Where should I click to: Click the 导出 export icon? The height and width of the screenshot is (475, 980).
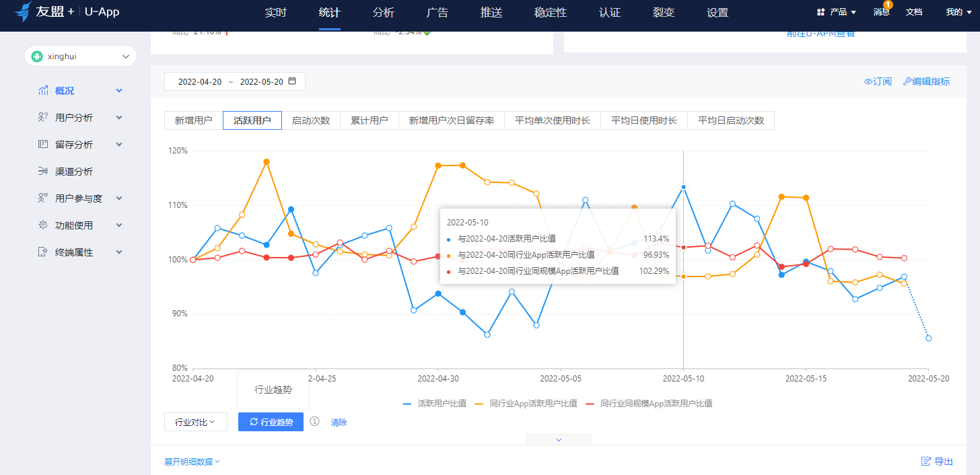coord(926,461)
